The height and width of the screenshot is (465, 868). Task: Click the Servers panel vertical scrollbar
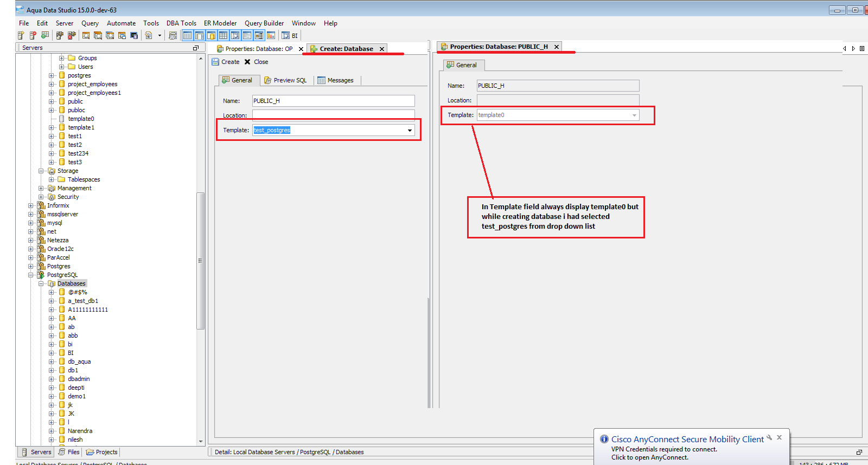[x=201, y=260]
